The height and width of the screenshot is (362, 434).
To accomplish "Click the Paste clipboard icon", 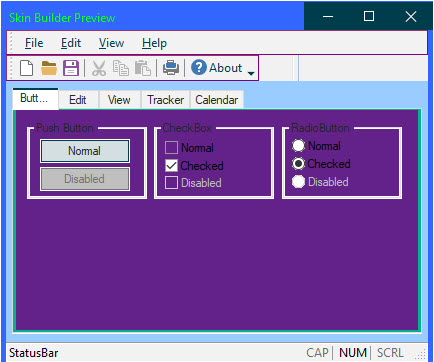I will click(143, 68).
